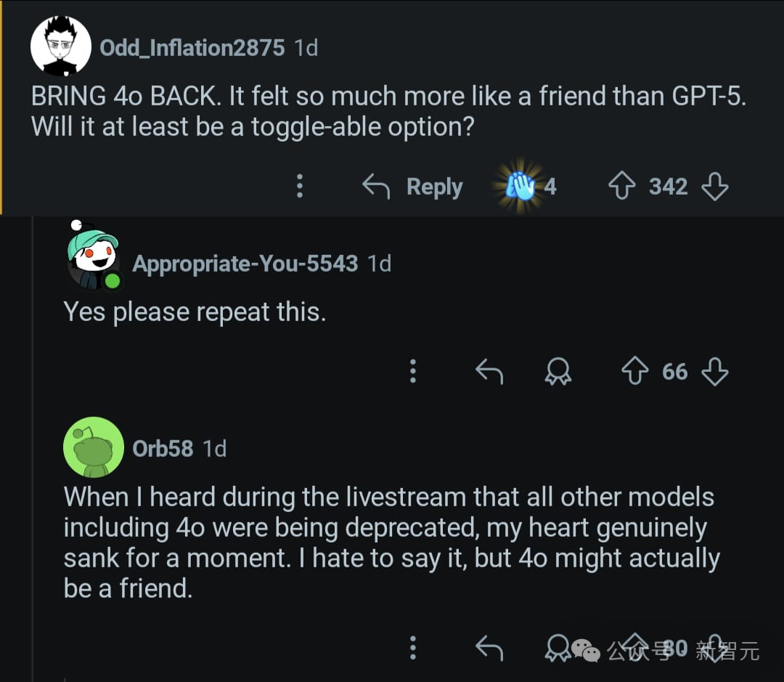
Task: Downvote Orb58's comment
Action: click(x=714, y=646)
